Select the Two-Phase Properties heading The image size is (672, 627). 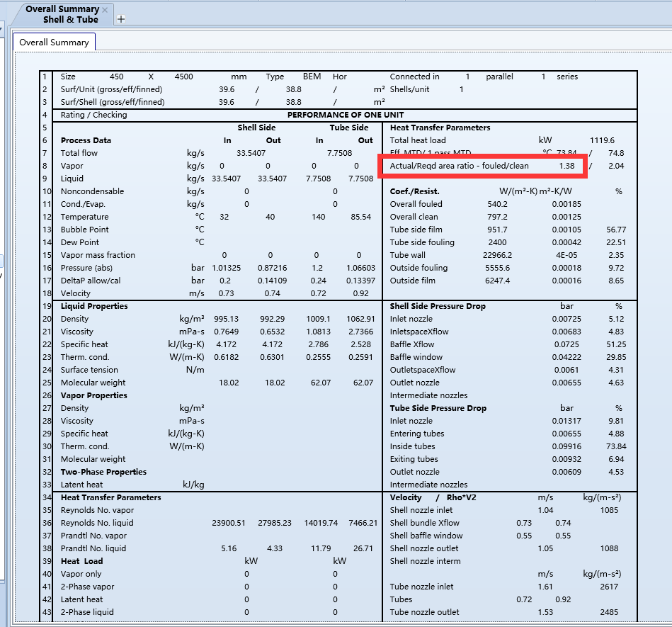103,472
